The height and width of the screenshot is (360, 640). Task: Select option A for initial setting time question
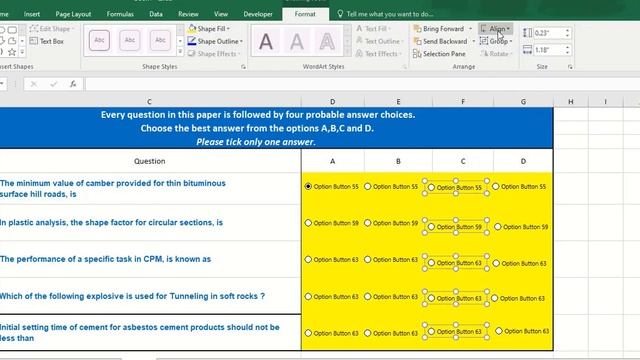click(308, 333)
